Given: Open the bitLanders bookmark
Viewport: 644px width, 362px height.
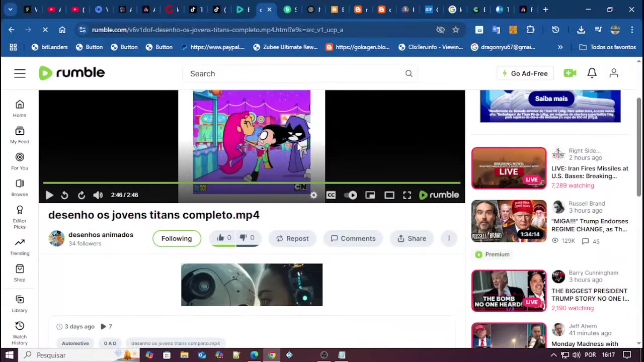Looking at the screenshot, I should (49, 47).
